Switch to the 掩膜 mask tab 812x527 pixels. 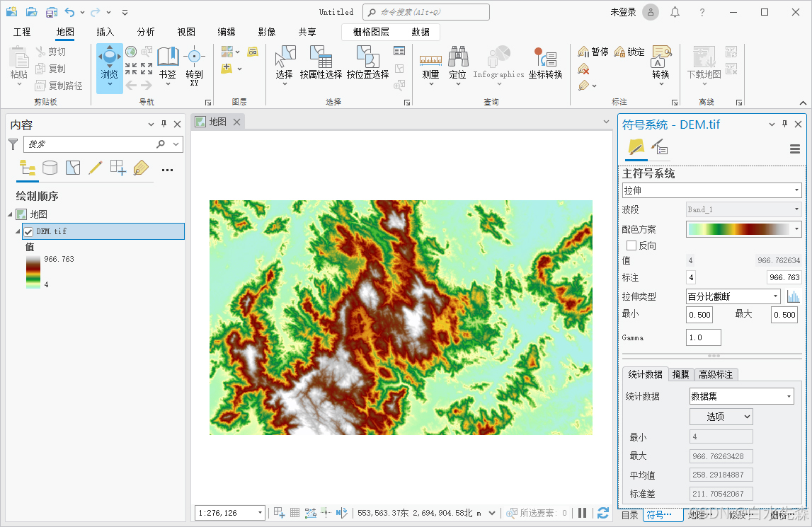tap(680, 374)
